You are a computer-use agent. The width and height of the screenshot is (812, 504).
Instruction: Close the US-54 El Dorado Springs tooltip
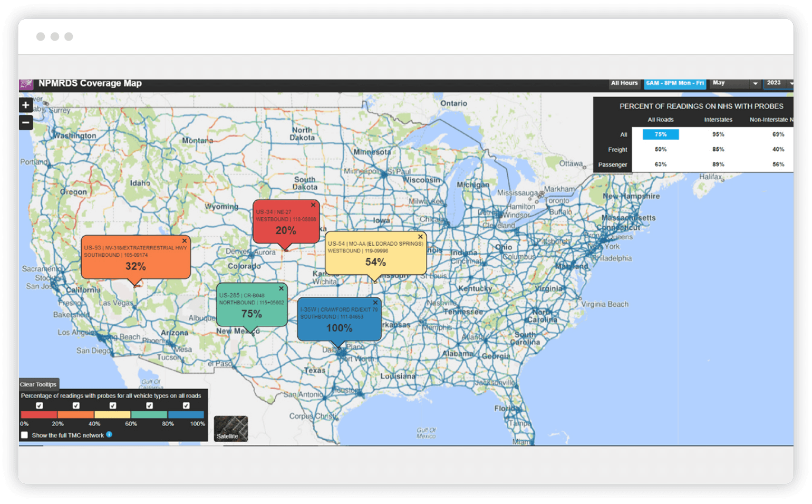click(x=420, y=236)
